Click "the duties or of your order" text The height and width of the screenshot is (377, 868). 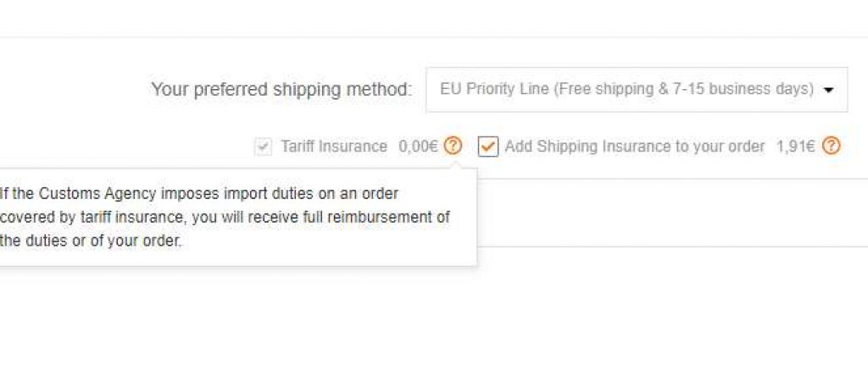point(91,241)
